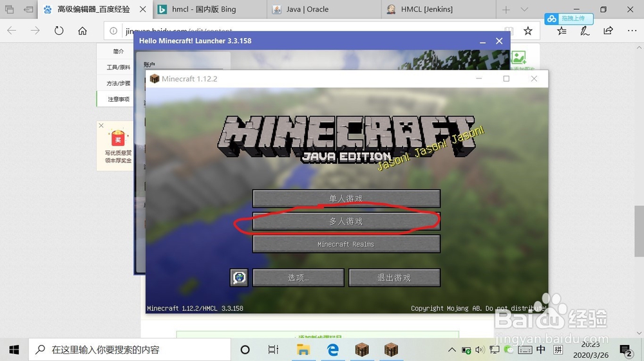Add page to favorites star
Viewport: 644px width, 361px height.
(528, 31)
